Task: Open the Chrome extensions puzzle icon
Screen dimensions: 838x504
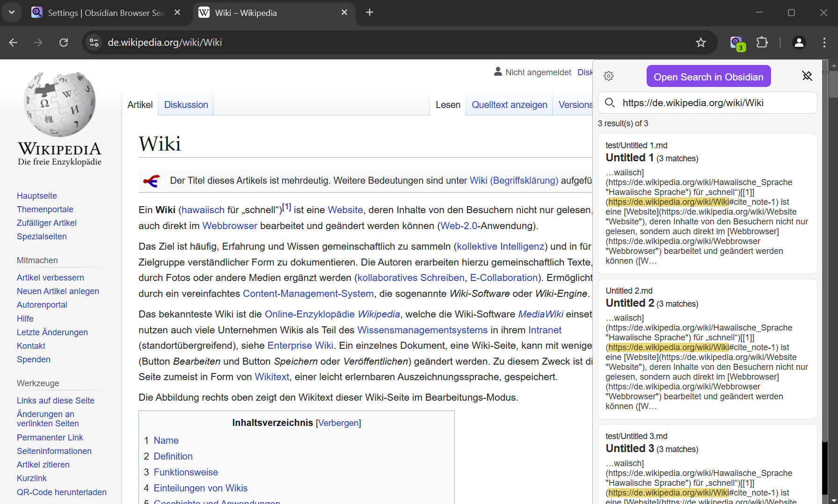Action: [762, 43]
